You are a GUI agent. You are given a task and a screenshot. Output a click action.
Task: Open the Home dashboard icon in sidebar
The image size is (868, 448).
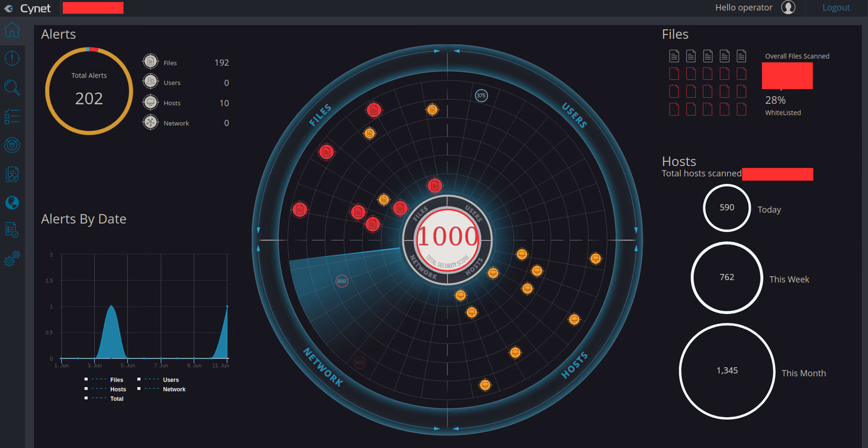[x=12, y=30]
